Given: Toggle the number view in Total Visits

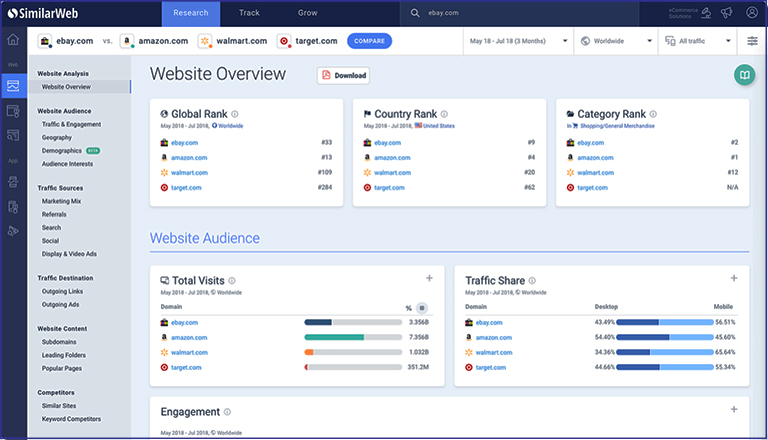Looking at the screenshot, I should coord(421,307).
